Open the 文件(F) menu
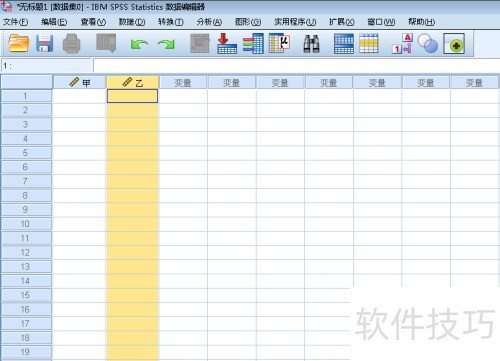This screenshot has height=361, width=500. [16, 22]
